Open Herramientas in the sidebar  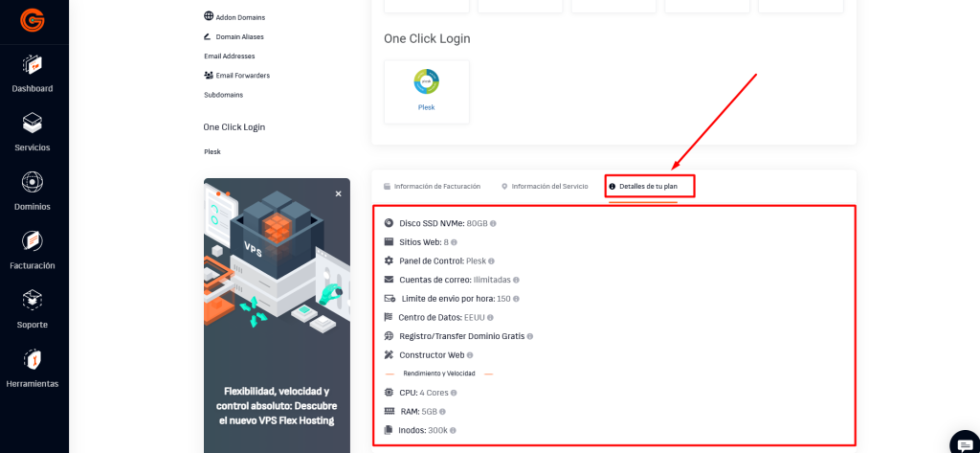coord(33,361)
